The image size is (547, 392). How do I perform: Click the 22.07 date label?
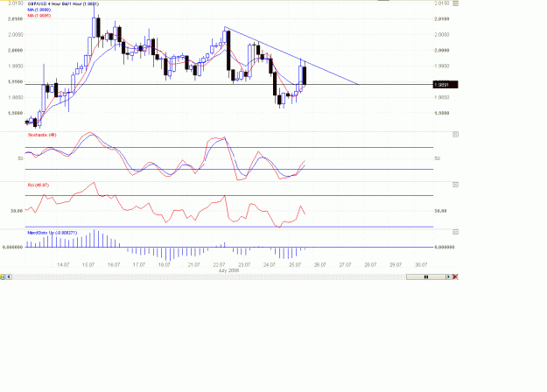tap(219, 265)
